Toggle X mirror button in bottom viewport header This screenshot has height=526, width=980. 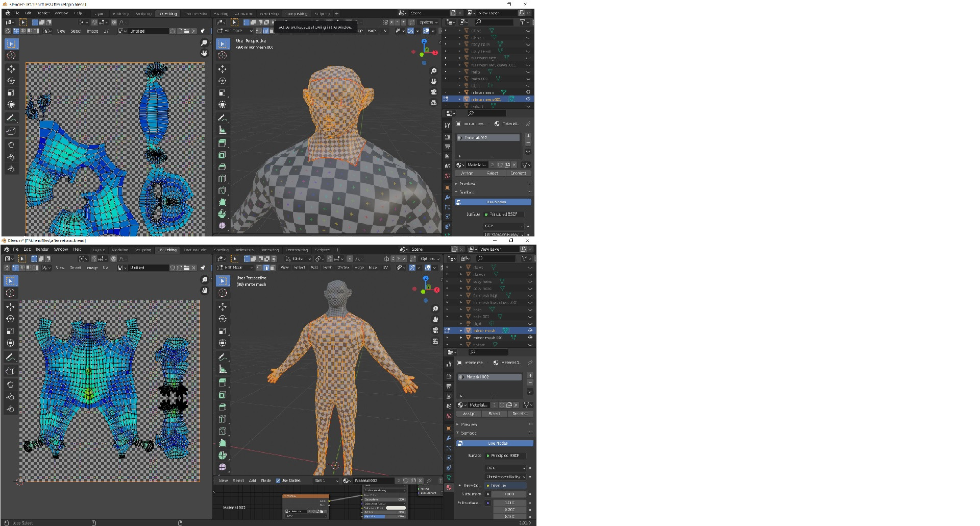point(393,259)
